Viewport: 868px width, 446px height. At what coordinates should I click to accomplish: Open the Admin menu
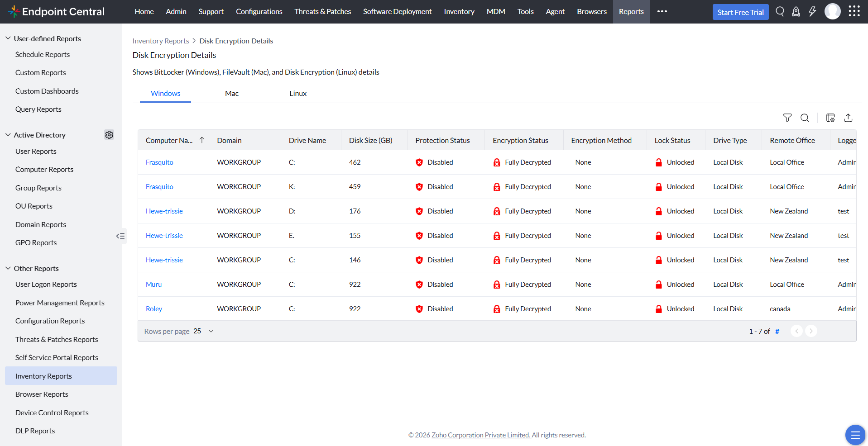176,11
